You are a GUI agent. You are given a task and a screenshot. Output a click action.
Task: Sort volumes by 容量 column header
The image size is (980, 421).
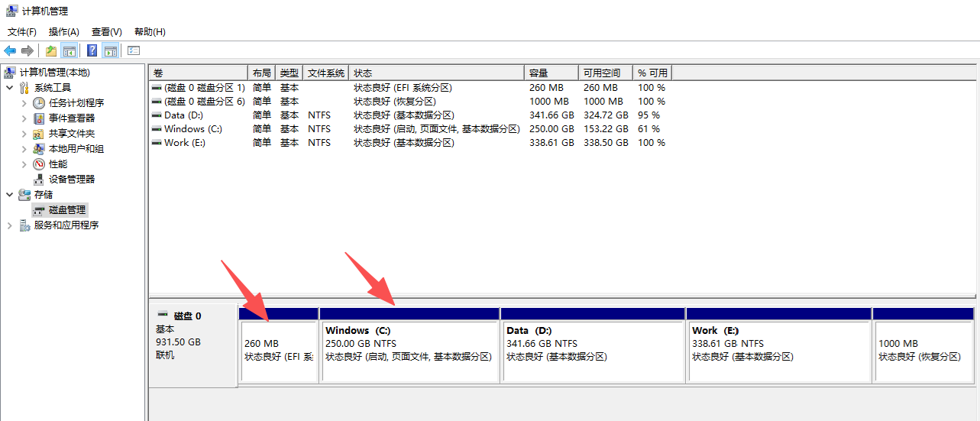click(x=550, y=73)
